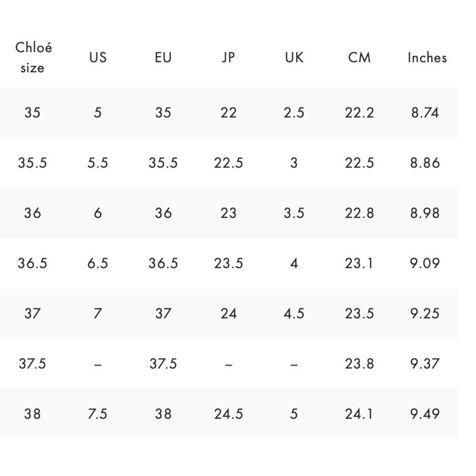Click the UK column header
The image size is (476, 476).
tap(294, 58)
